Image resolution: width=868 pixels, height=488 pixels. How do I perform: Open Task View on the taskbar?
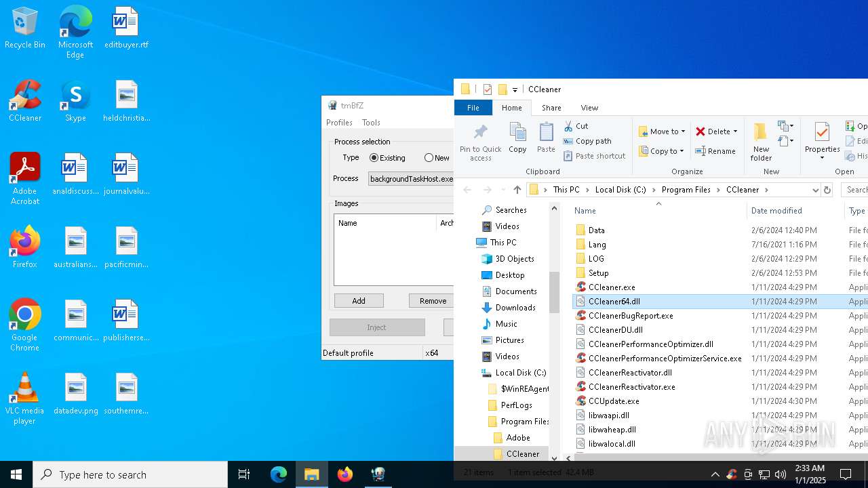coord(244,474)
